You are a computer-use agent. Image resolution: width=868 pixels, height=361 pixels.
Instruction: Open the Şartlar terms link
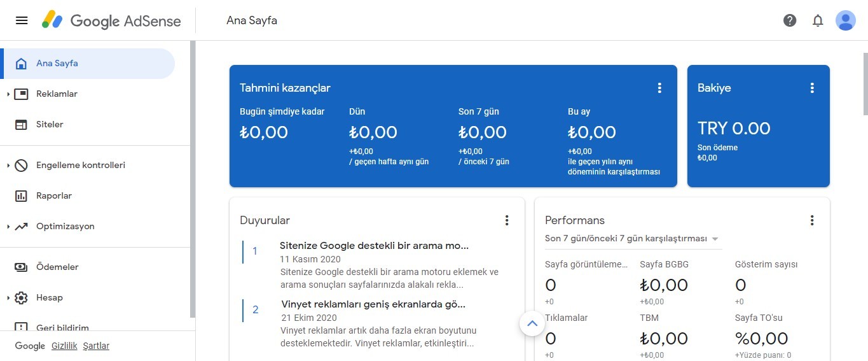[96, 346]
